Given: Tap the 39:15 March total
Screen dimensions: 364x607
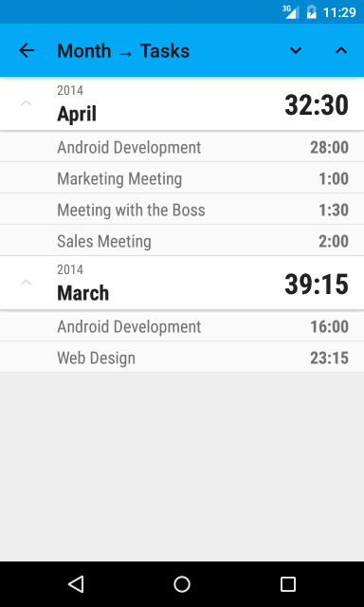Looking at the screenshot, I should [317, 285].
